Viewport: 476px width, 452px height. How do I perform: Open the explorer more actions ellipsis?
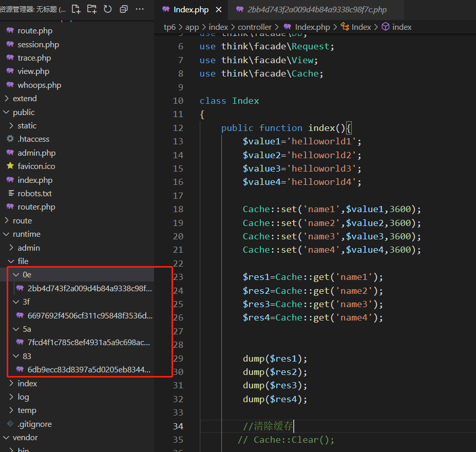(x=140, y=9)
